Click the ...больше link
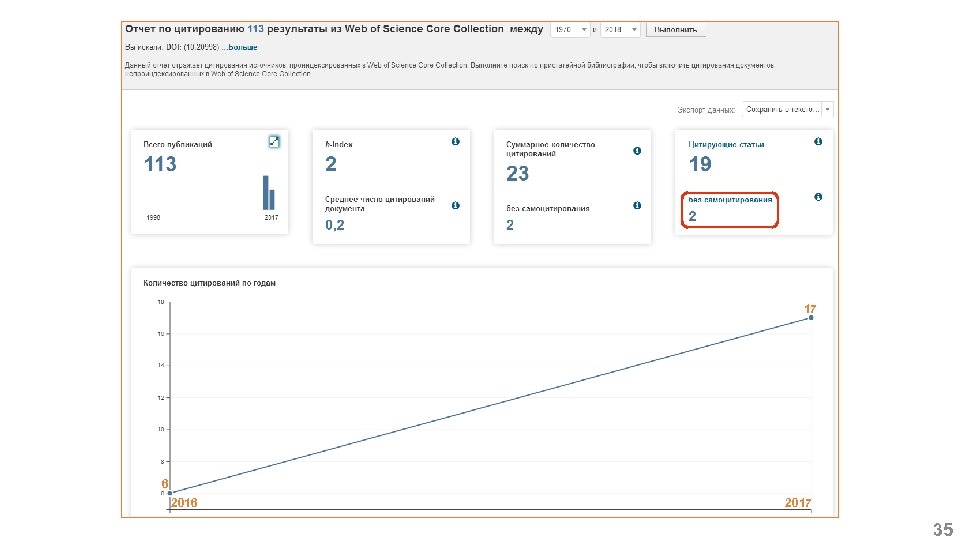 pyautogui.click(x=240, y=47)
